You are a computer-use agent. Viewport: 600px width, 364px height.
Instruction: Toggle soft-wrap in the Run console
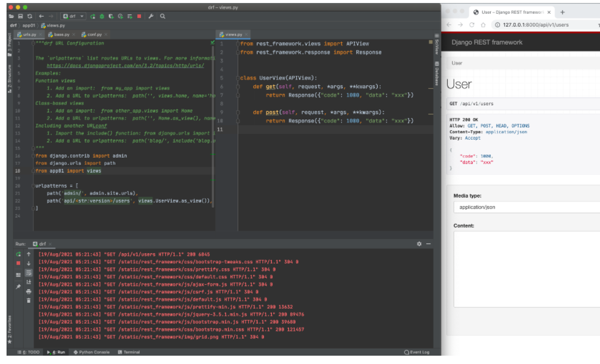point(29,273)
